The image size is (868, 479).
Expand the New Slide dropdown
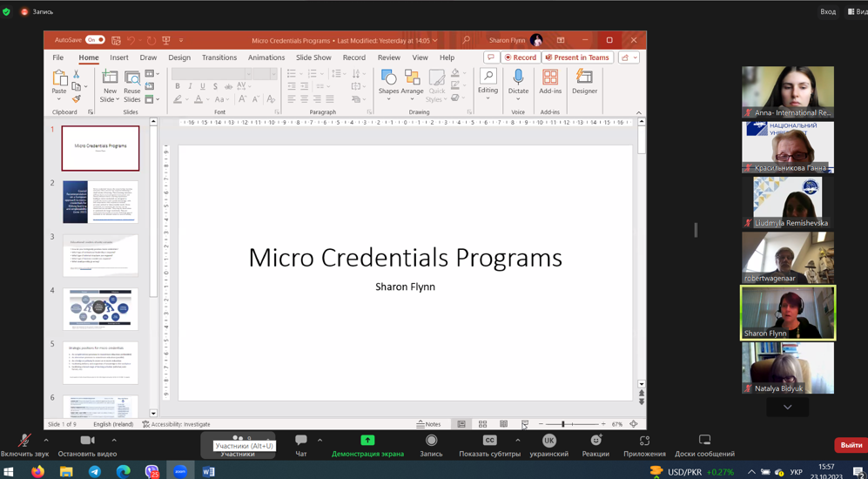tap(110, 99)
